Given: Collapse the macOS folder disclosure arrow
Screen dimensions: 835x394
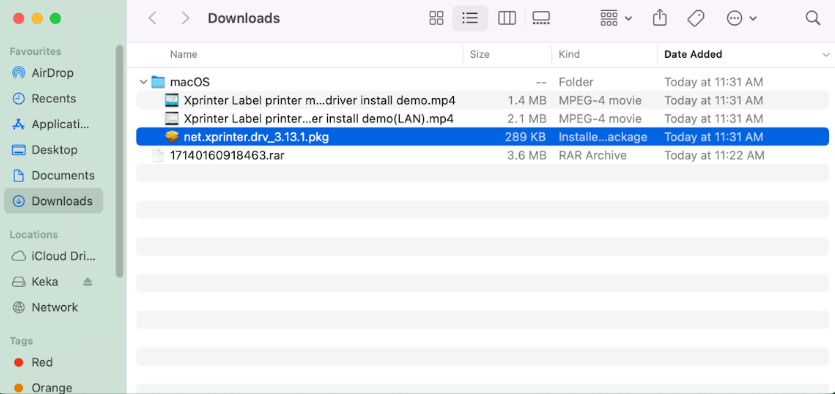Looking at the screenshot, I should coord(143,82).
